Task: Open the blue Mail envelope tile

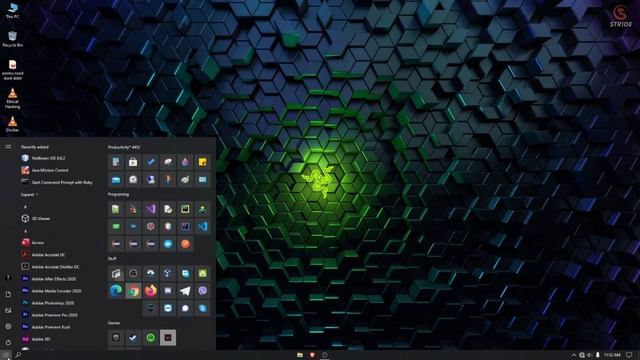Action: tap(116, 180)
